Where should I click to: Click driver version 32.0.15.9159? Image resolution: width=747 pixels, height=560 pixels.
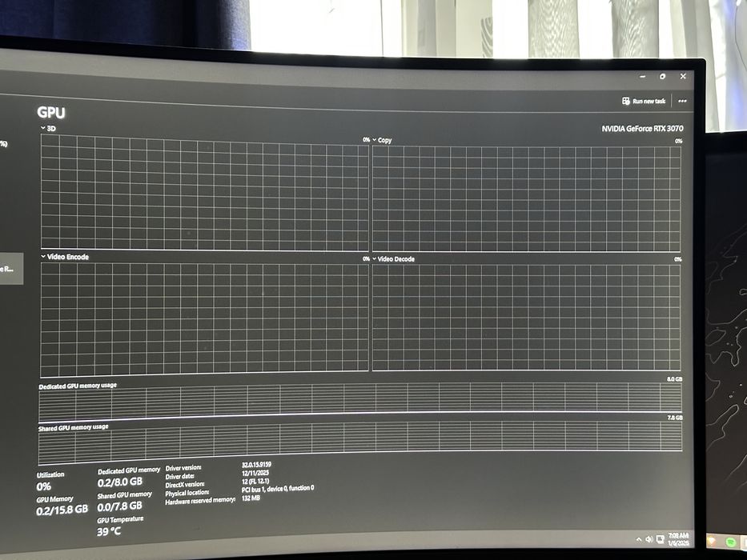point(256,464)
